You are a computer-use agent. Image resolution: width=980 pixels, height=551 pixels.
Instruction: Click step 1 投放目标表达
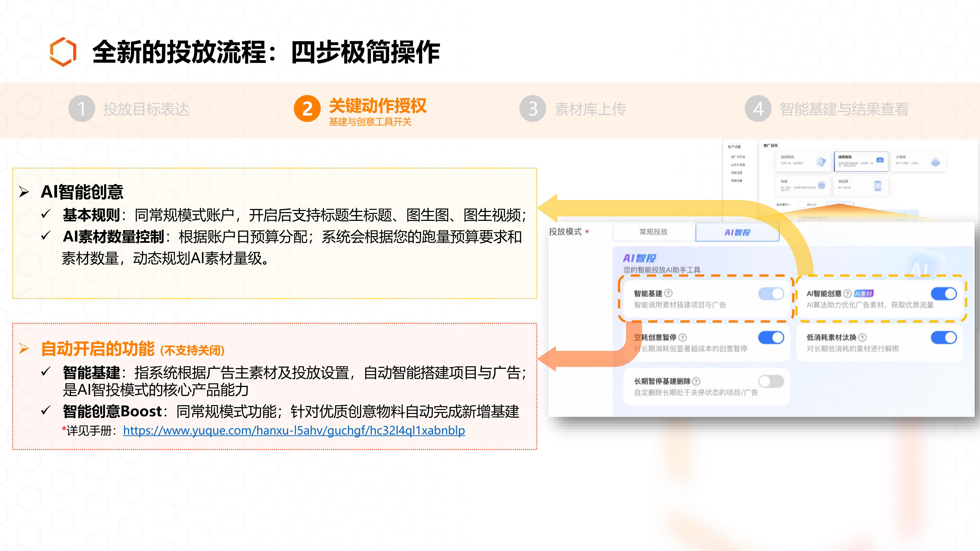pos(146,109)
